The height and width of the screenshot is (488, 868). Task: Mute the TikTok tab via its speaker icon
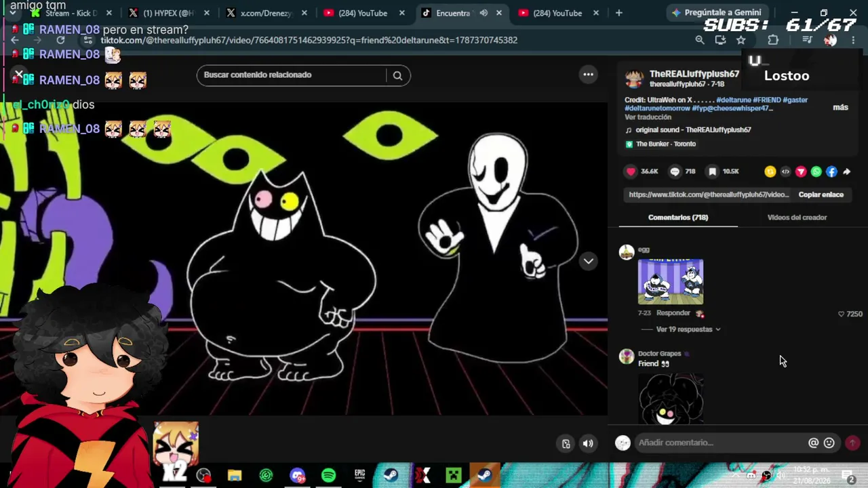click(x=484, y=13)
